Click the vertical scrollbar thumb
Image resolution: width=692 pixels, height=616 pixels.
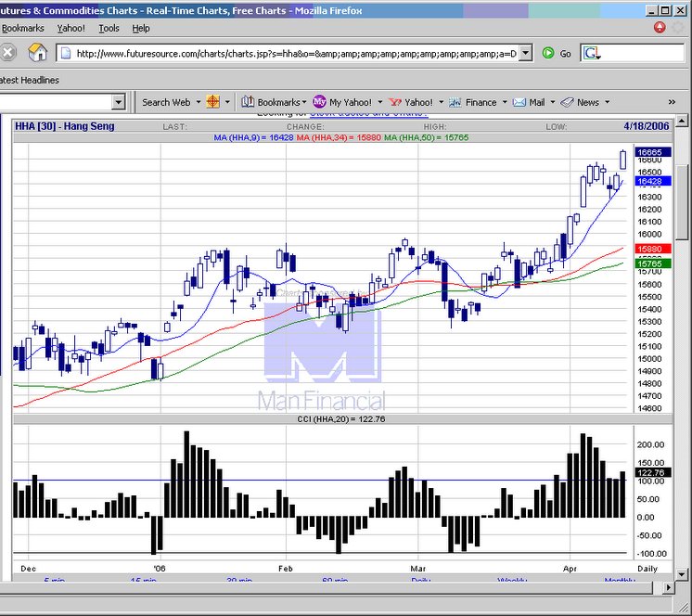(x=682, y=202)
